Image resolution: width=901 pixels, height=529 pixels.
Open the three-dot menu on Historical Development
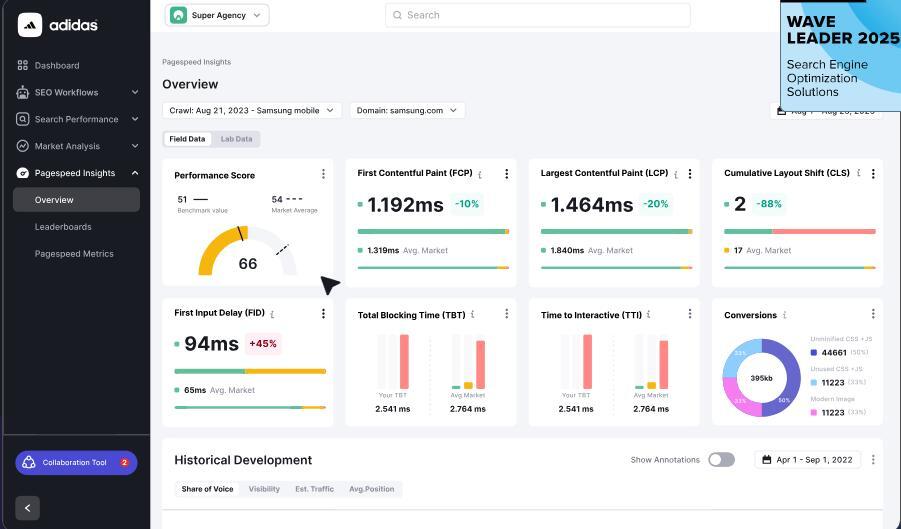[873, 460]
